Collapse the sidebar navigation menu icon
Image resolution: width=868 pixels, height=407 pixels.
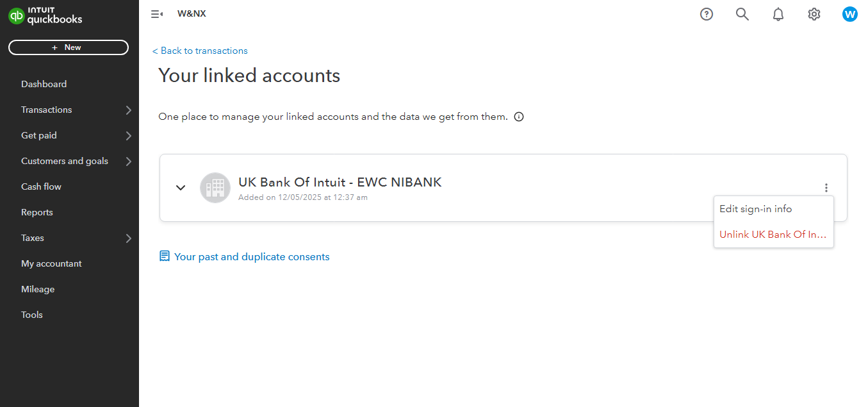tap(157, 14)
